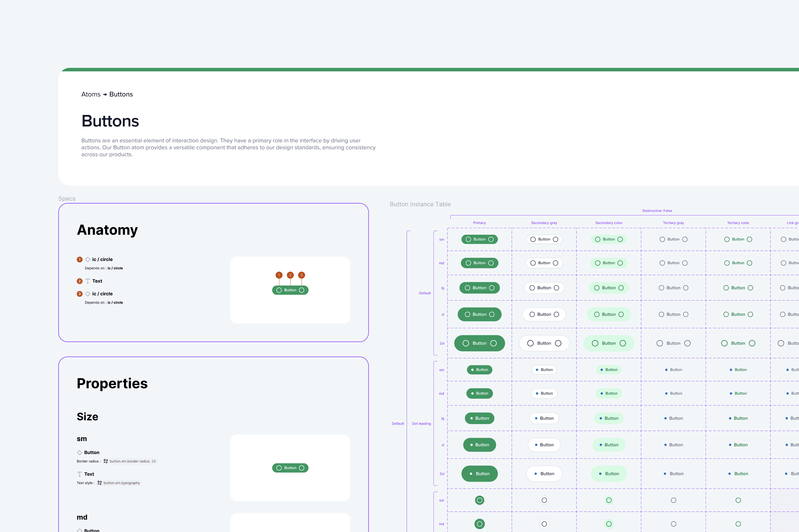Viewport: 799px width, 532px height.
Task: Click the green button in sm size preview
Action: 290,468
